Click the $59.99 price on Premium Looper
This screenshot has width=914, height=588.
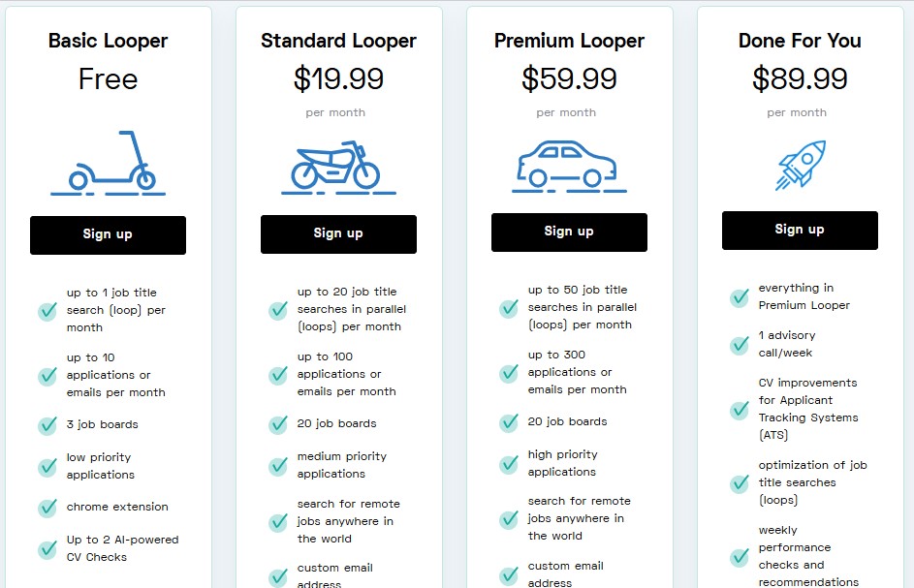coord(567,78)
